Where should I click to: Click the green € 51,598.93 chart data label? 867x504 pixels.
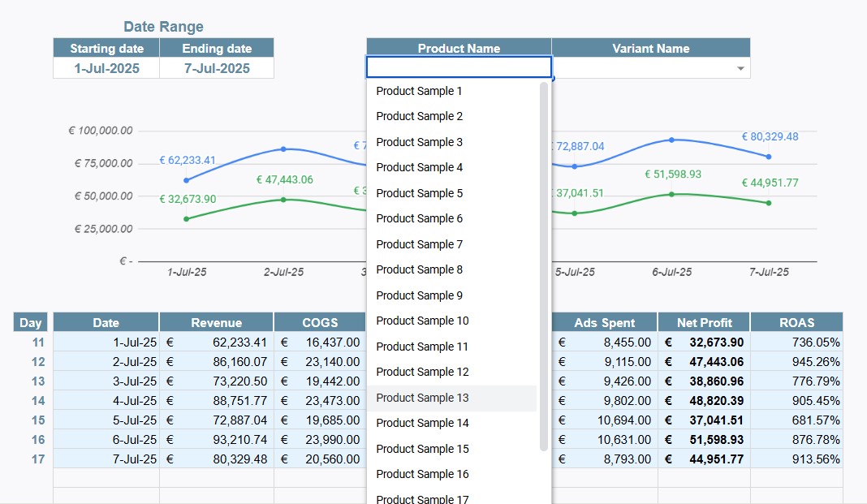673,174
